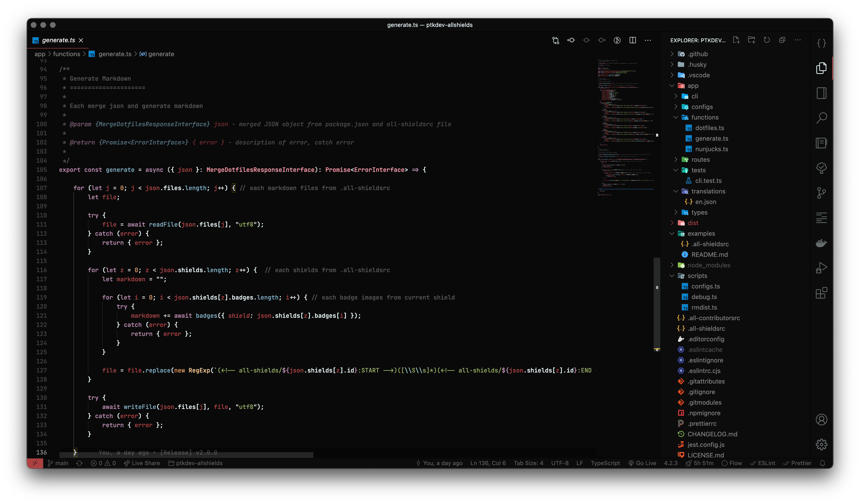Toggle Flow status bar item
Viewport: 860px width, 504px height.
(732, 463)
